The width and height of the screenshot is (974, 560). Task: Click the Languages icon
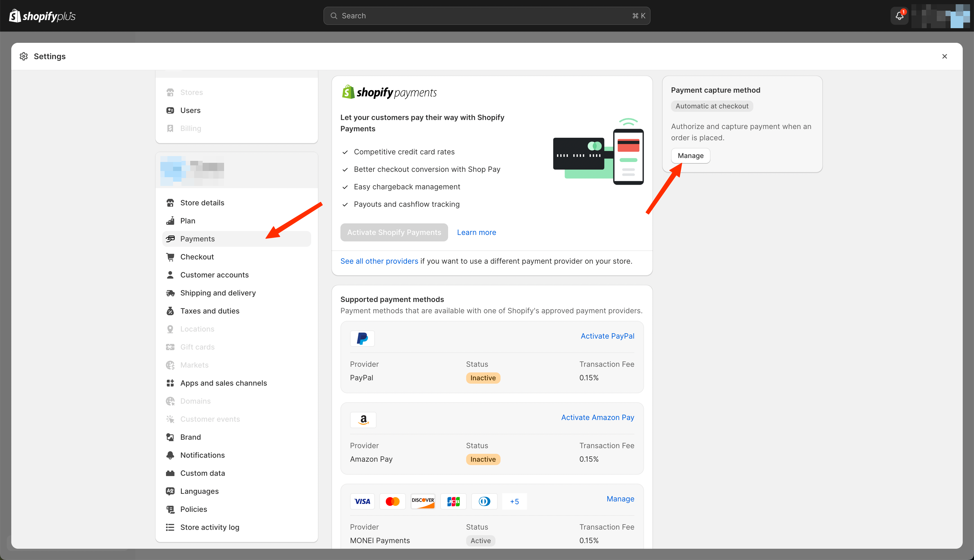click(x=170, y=491)
